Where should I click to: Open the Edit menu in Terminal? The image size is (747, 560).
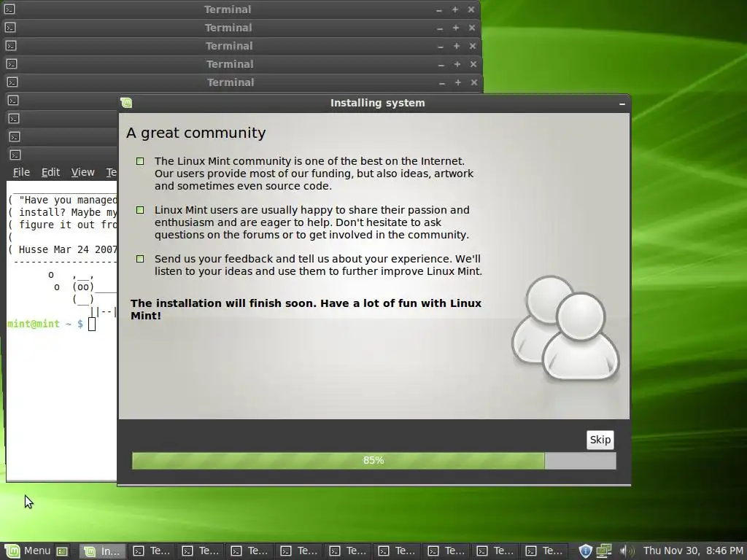coord(50,172)
